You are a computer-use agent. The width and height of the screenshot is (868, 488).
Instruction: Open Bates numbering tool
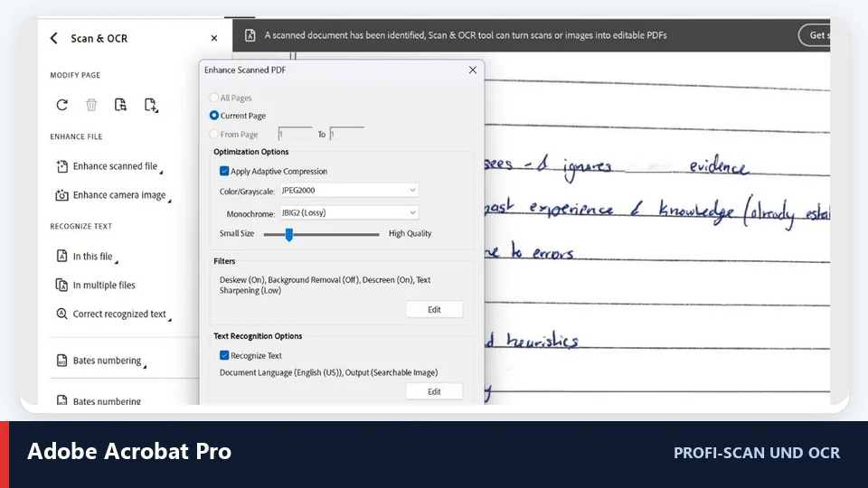point(107,361)
